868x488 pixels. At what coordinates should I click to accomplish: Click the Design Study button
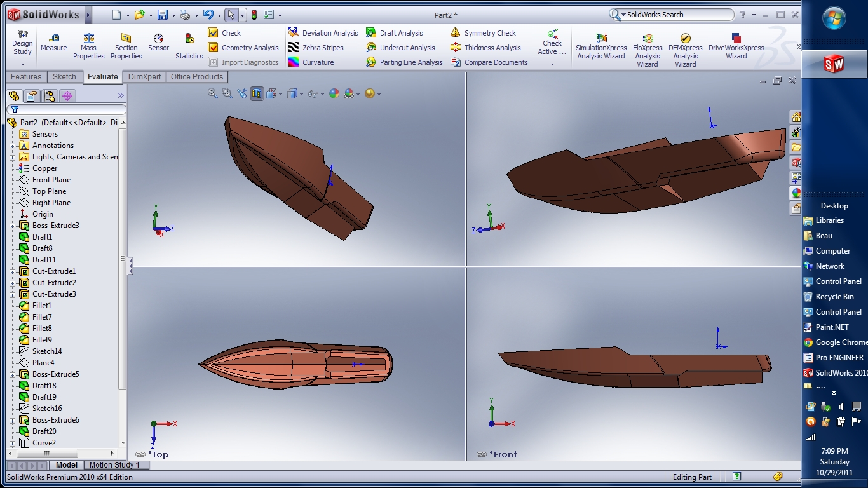(22, 47)
